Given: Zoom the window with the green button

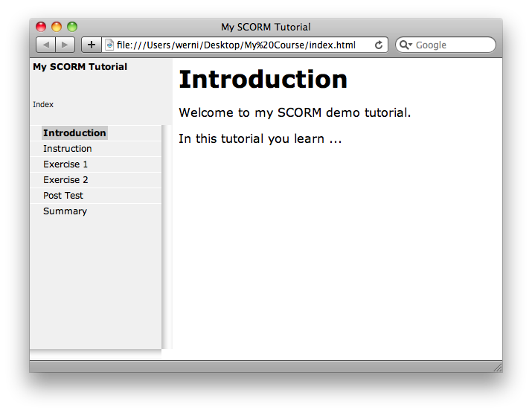Looking at the screenshot, I should click(72, 28).
